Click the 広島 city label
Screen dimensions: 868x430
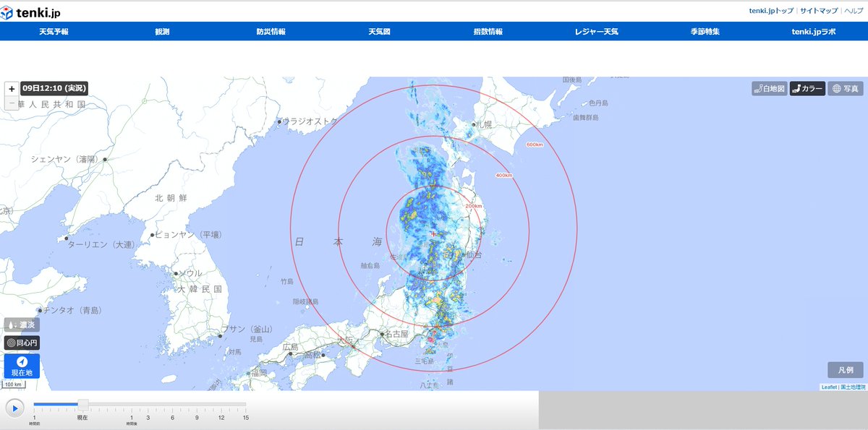point(291,348)
